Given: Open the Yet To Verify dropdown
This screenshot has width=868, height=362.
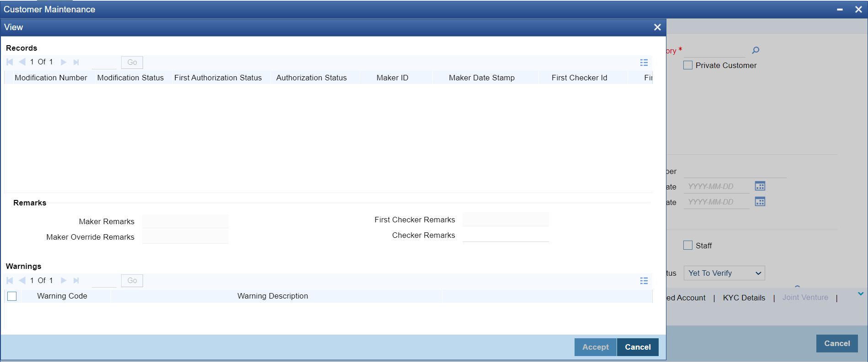Looking at the screenshot, I should pos(724,273).
